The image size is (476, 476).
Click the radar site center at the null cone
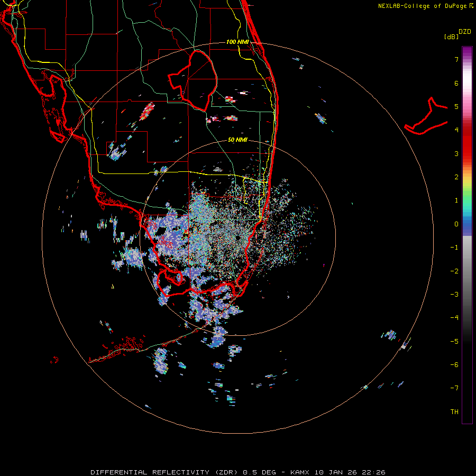click(238, 237)
